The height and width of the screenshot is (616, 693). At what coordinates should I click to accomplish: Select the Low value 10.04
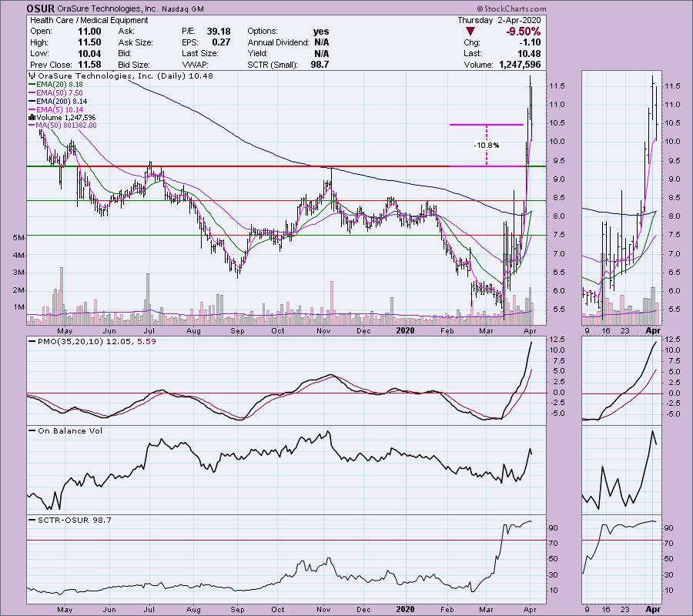coord(90,53)
